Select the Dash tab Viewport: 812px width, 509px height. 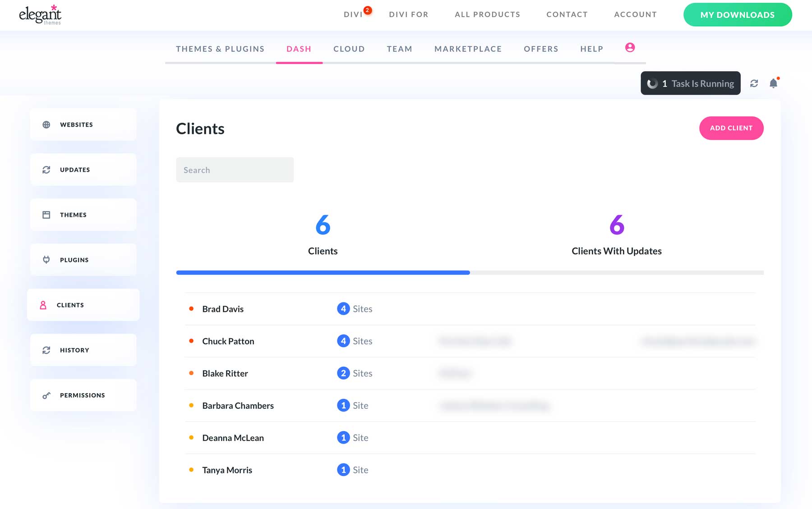299,49
